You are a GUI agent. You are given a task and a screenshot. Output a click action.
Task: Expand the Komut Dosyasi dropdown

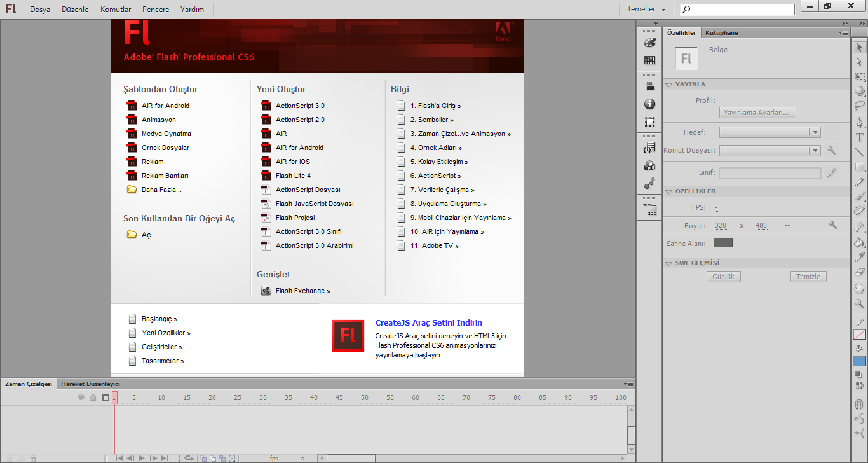point(815,151)
